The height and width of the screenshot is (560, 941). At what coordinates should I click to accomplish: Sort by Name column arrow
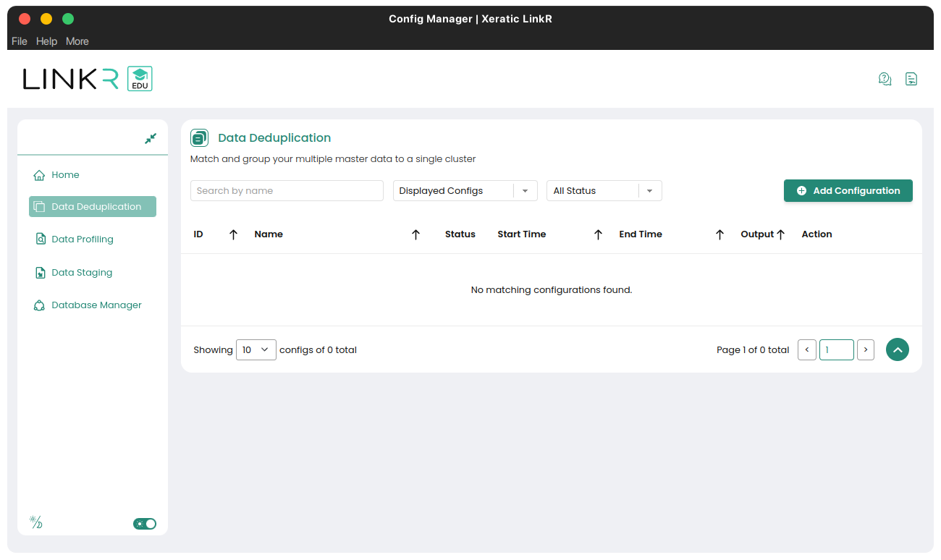pos(415,234)
